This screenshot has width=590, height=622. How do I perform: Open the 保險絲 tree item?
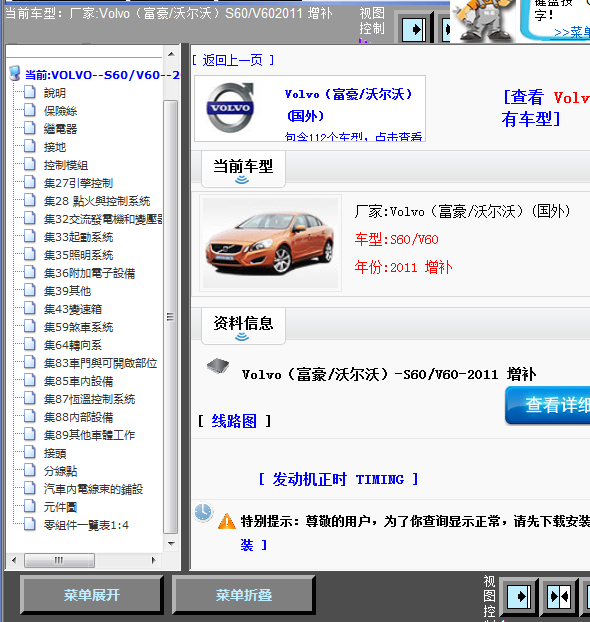point(60,111)
